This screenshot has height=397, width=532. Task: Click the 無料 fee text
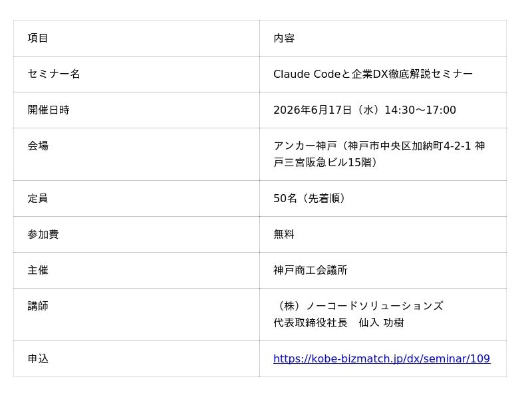coord(284,235)
